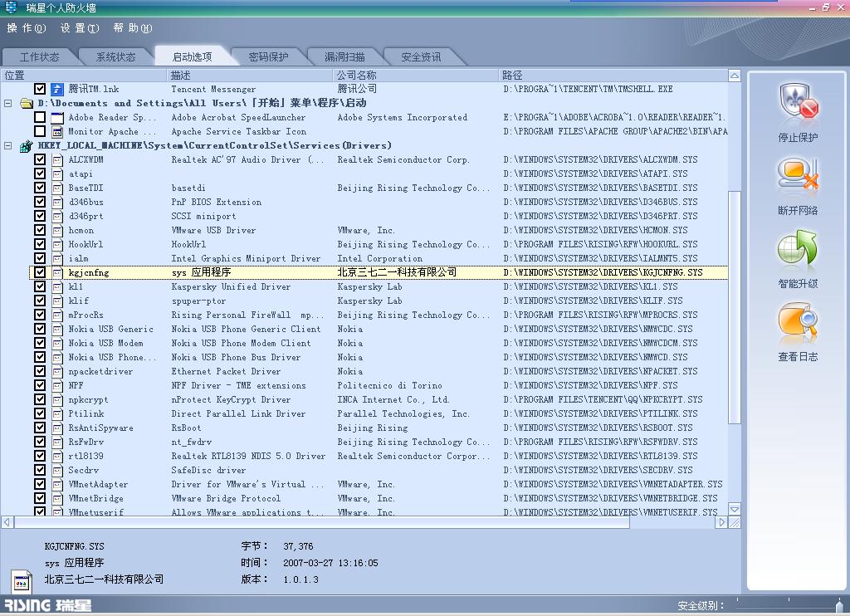Click the KGJCNFNG.SYS details pane file icon

pyautogui.click(x=22, y=582)
